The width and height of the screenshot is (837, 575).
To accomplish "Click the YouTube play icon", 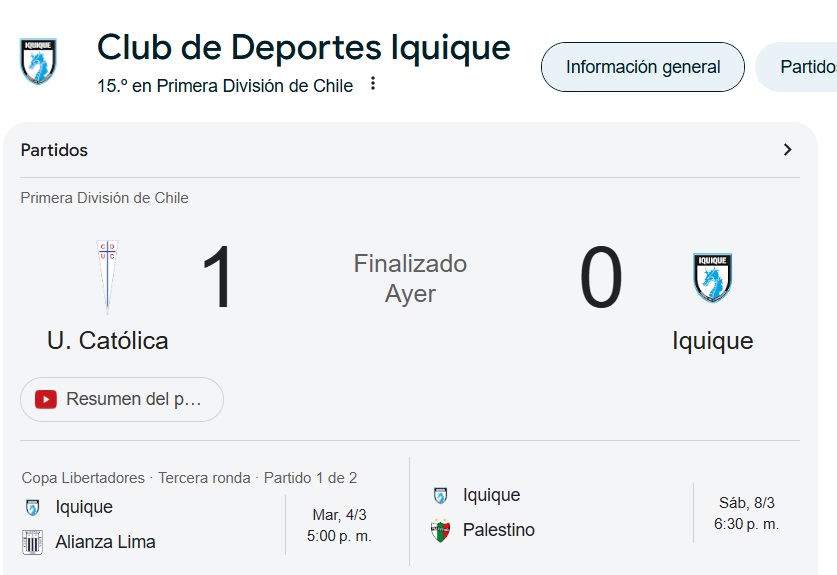I will 46,399.
